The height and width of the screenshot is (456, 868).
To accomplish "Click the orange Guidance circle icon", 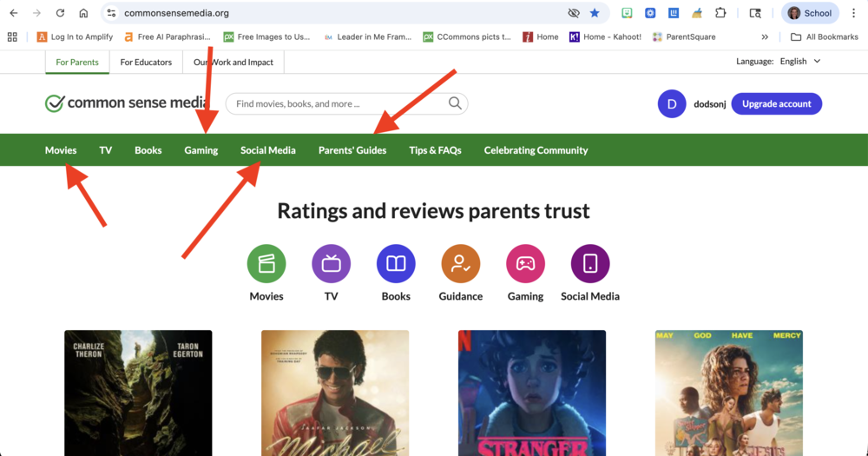I will point(461,264).
